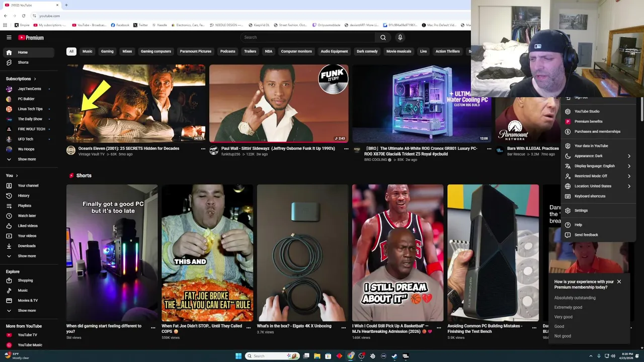644x362 pixels.
Task: Open YouTube TV in sidebar
Action: [x=28, y=335]
